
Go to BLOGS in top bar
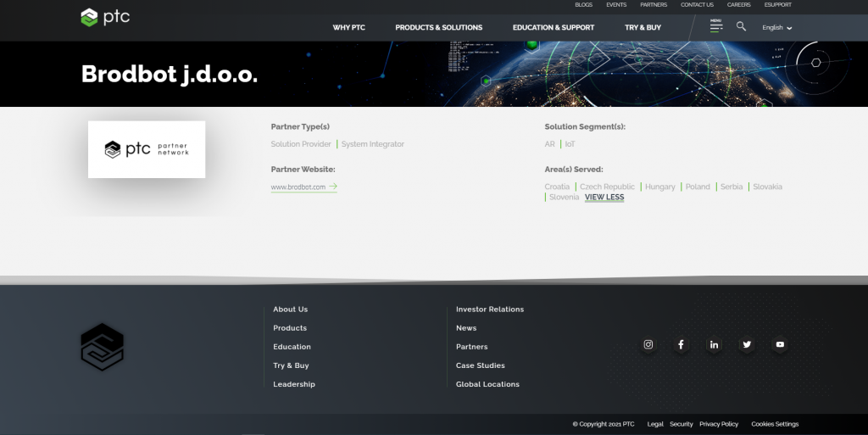click(x=583, y=4)
